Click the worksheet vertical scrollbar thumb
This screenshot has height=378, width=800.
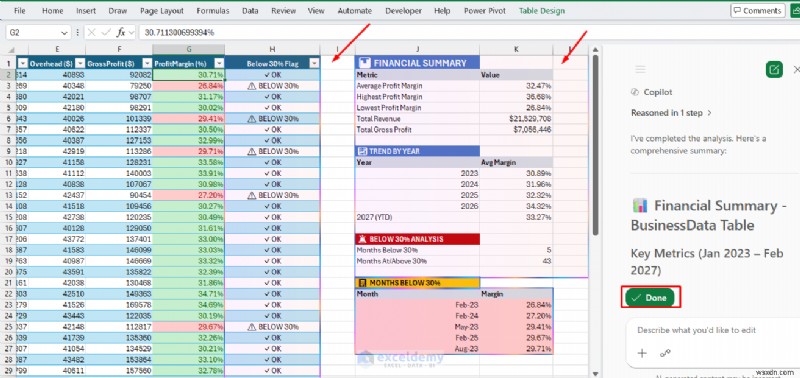coord(594,144)
